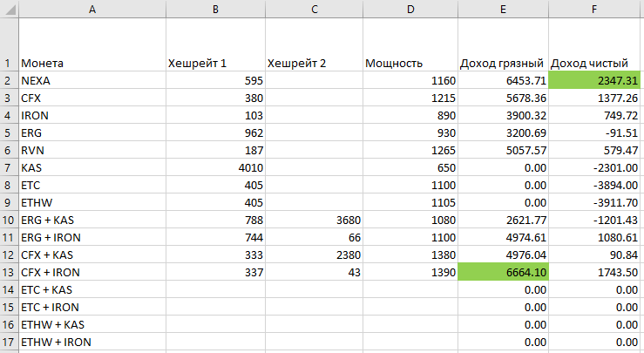Select the ETHW + KAS cell
Image resolution: width=644 pixels, height=353 pixels.
[92, 324]
